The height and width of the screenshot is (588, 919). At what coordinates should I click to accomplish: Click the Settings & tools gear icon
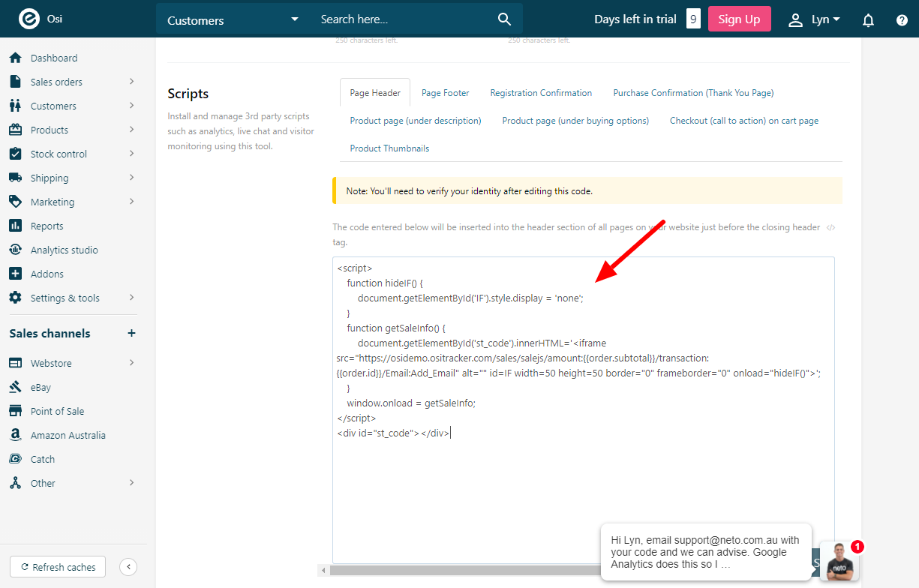(15, 298)
